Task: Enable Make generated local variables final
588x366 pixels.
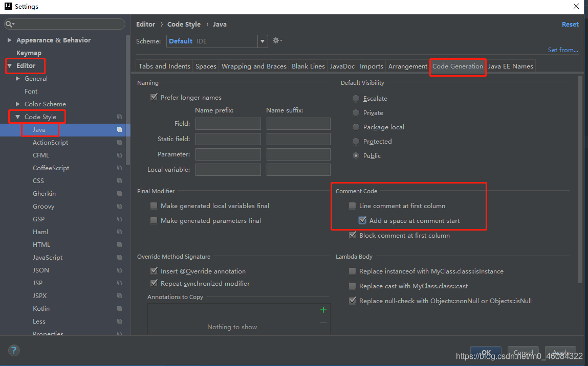Action: (x=154, y=205)
